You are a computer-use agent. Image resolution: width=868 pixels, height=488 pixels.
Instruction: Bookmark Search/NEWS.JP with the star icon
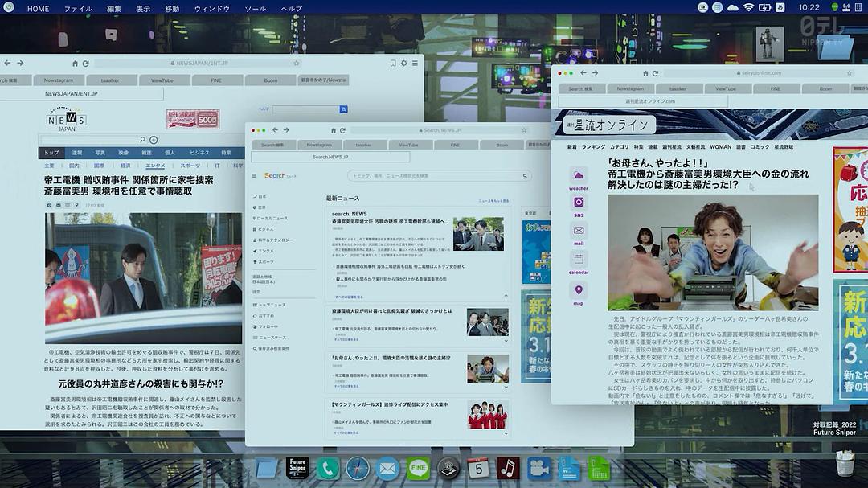(x=524, y=130)
